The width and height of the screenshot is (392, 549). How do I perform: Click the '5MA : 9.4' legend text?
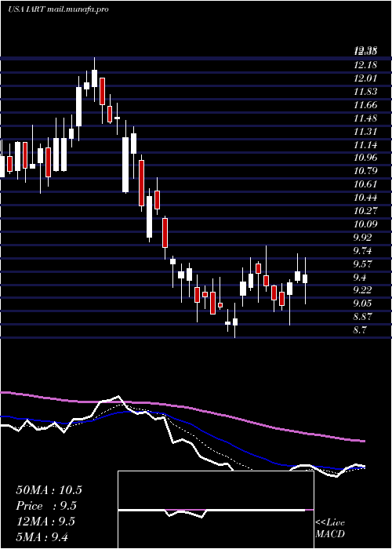click(42, 536)
